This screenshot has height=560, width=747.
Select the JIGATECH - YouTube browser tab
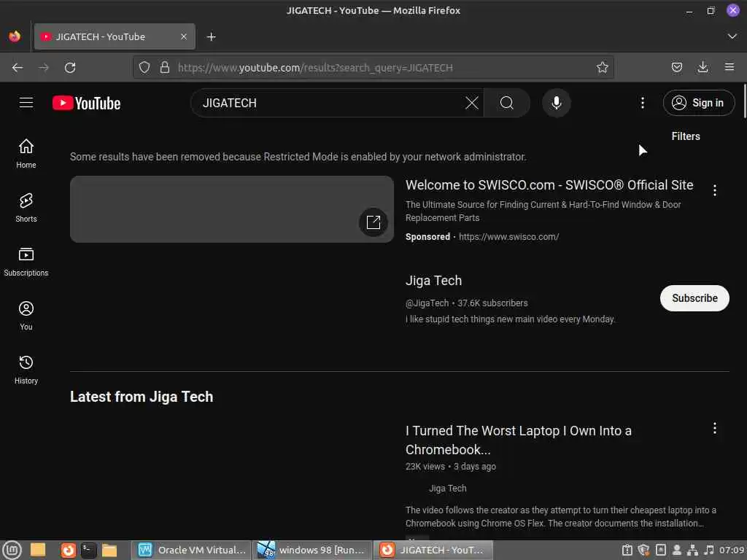click(115, 36)
